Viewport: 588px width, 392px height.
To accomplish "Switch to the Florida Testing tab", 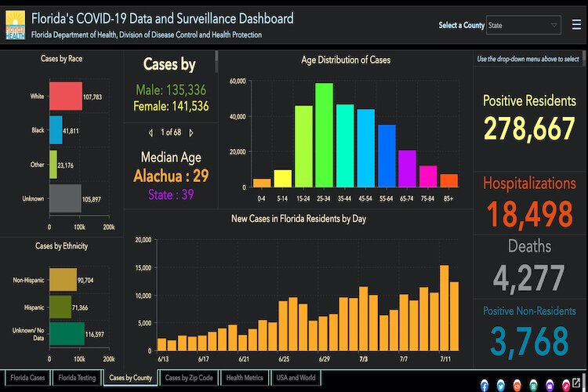I will tap(78, 378).
